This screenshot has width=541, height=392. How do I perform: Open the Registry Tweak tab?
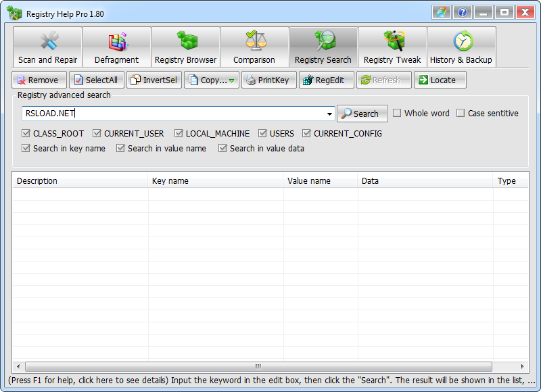coord(392,47)
